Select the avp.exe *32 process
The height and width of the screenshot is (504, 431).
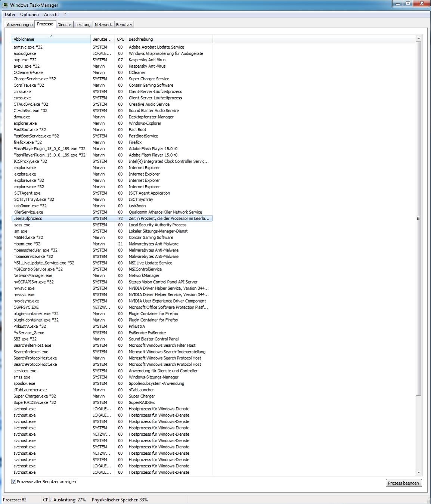click(x=112, y=60)
